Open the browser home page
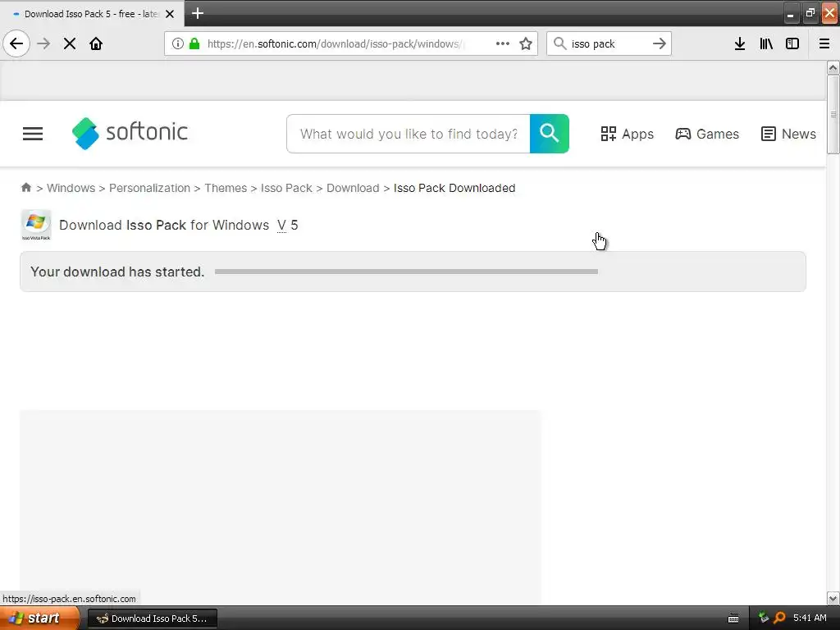Screen dimensions: 840x630 (x=96, y=43)
